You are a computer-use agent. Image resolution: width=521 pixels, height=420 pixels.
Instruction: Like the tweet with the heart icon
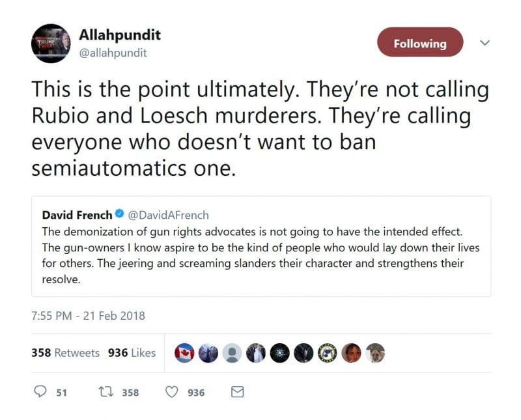172,392
